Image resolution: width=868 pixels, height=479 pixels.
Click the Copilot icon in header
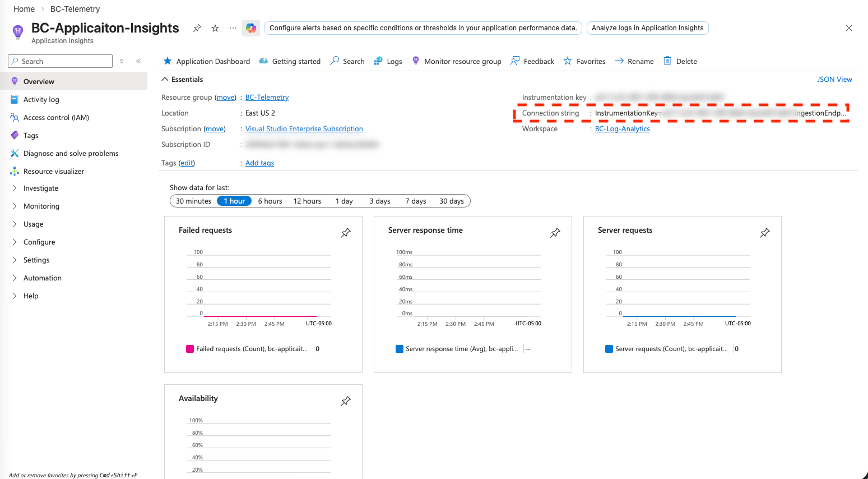[x=251, y=28]
